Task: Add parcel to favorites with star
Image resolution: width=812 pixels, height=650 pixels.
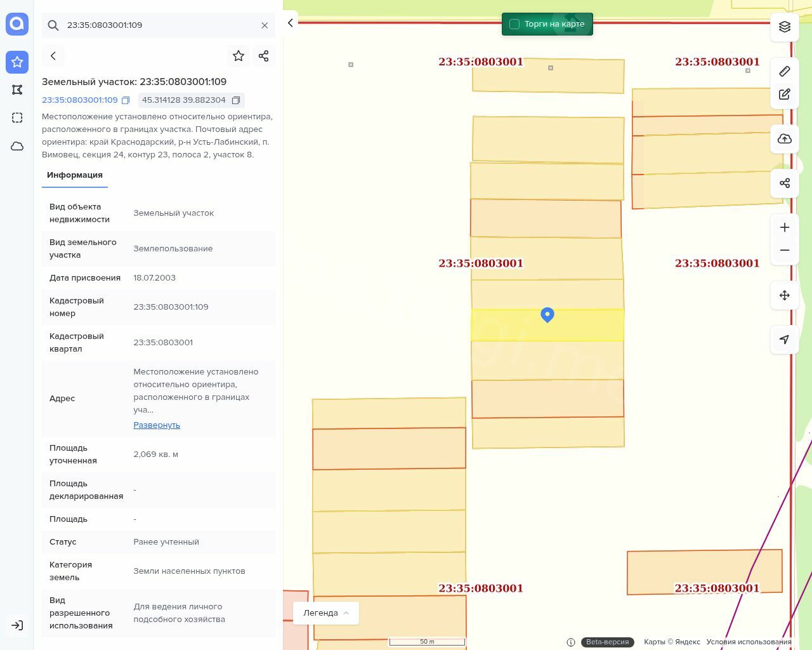Action: tap(239, 56)
